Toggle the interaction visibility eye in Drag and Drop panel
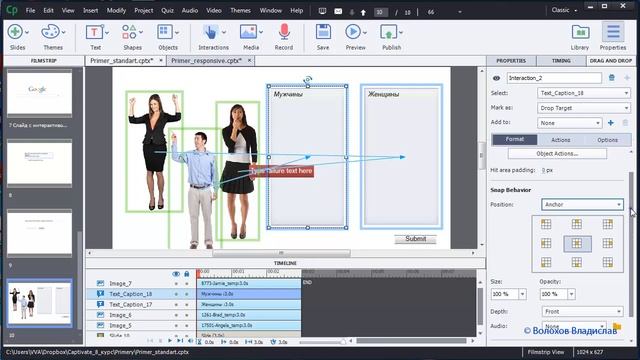640x360 pixels. 496,78
